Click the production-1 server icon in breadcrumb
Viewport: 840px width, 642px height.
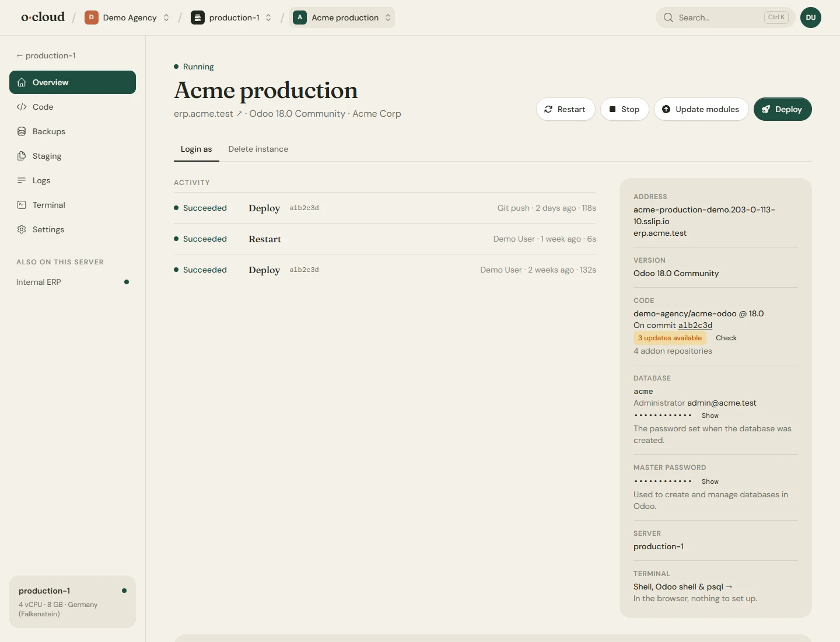198,18
